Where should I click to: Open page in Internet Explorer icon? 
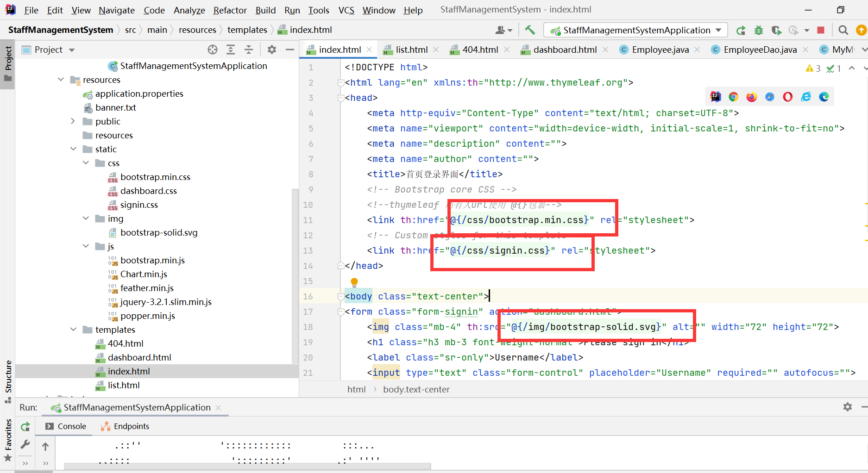(806, 97)
